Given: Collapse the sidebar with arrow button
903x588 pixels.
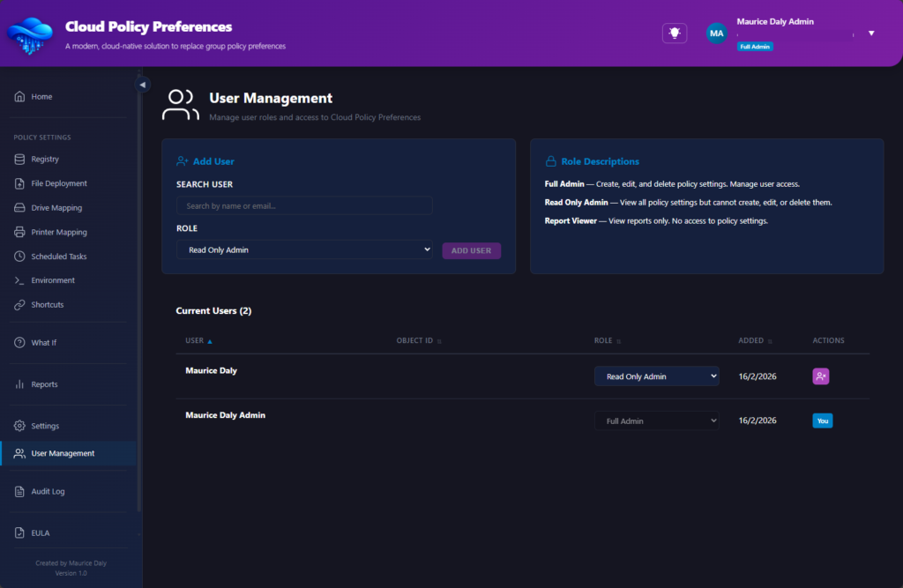Looking at the screenshot, I should (x=142, y=85).
